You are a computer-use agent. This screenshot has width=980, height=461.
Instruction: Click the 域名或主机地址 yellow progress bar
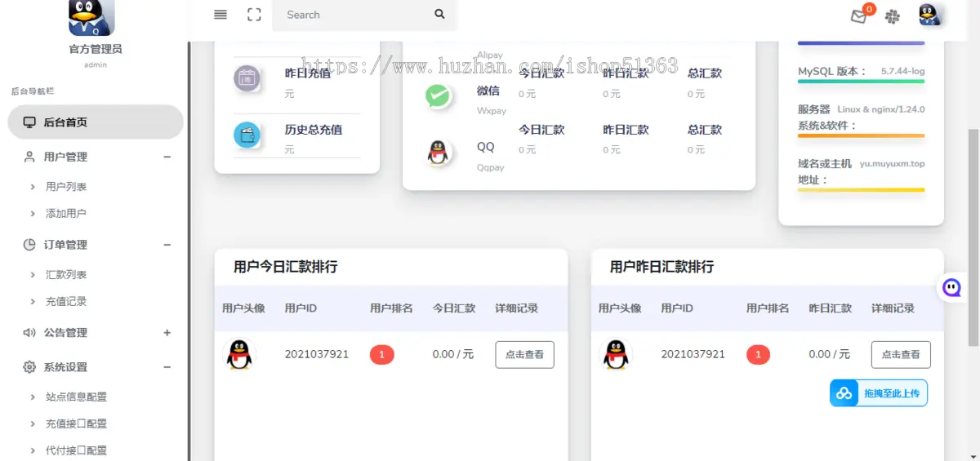click(x=861, y=190)
